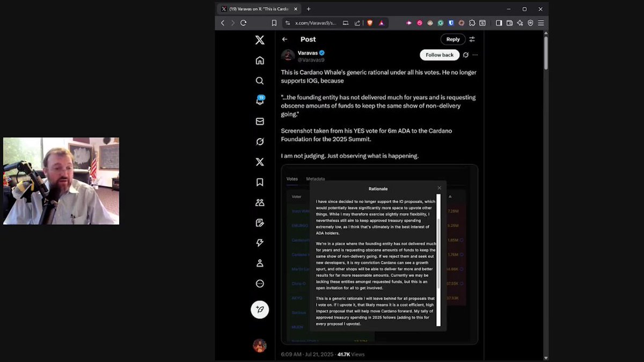This screenshot has width=644, height=362.
Task: Click the round compose Post button
Action: point(260,309)
